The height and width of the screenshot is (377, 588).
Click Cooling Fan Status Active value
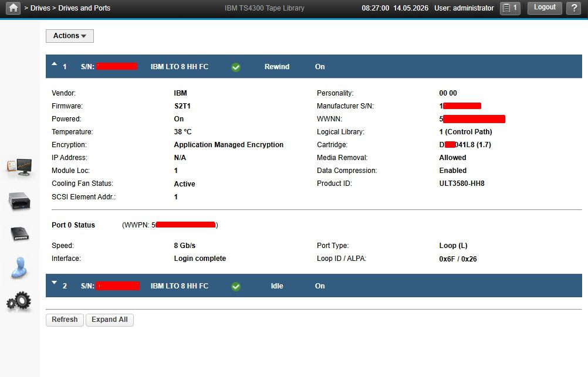(x=184, y=184)
